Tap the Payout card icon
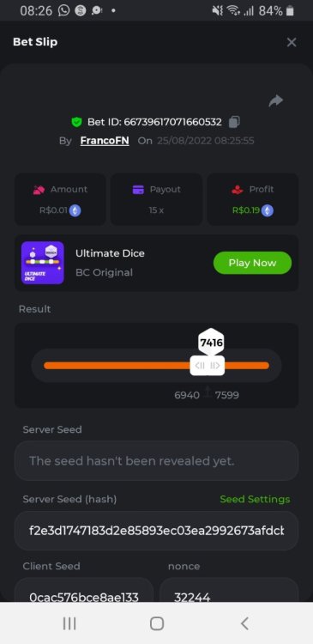 click(x=138, y=190)
